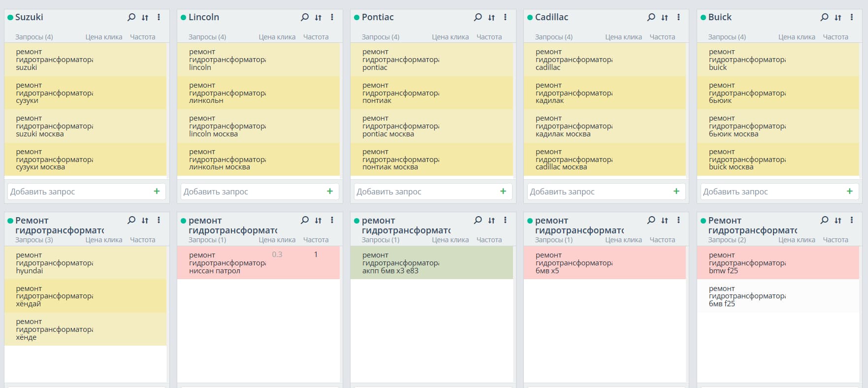Click the Pontiac group's green status dot
Image resolution: width=868 pixels, height=388 pixels.
tap(356, 18)
